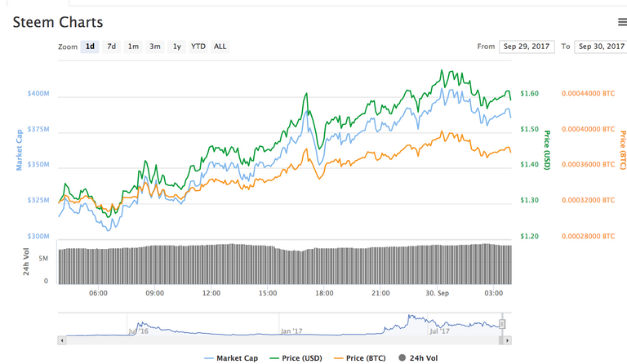
Task: Click the 24h volume bars area
Action: coord(285,264)
